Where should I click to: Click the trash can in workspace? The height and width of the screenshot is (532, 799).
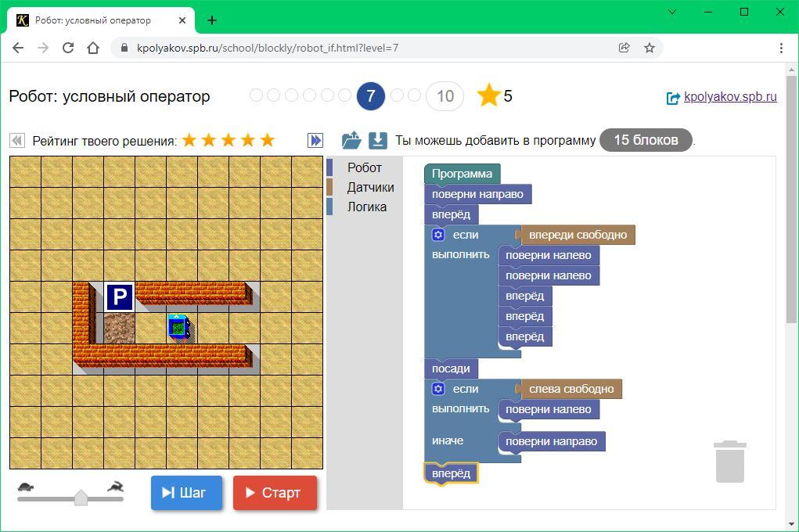tap(729, 462)
